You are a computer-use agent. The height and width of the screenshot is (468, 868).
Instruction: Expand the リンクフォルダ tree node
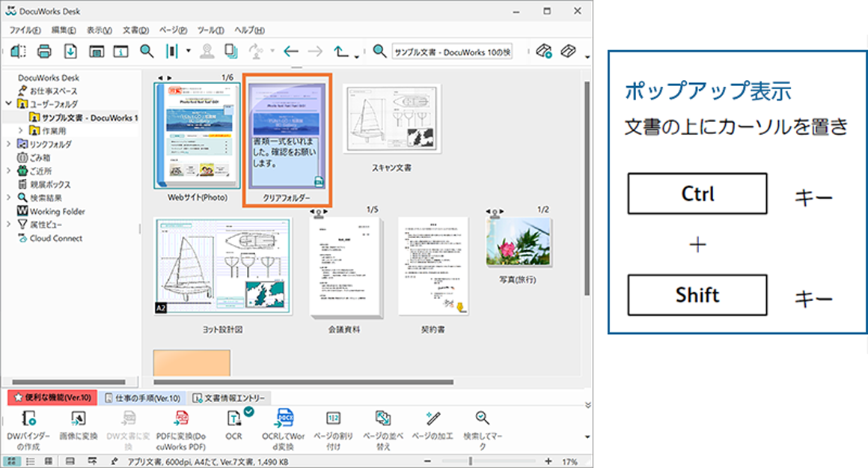click(x=9, y=144)
